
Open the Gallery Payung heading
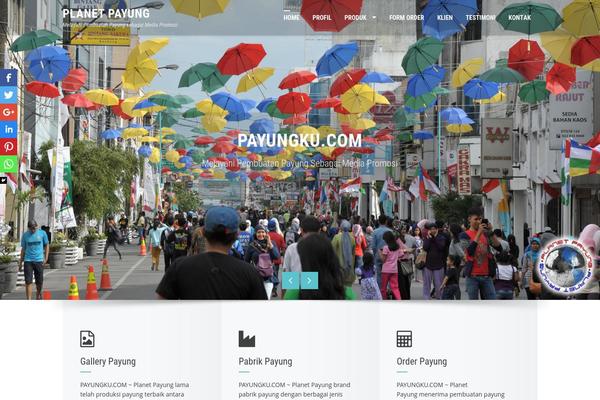(108, 362)
